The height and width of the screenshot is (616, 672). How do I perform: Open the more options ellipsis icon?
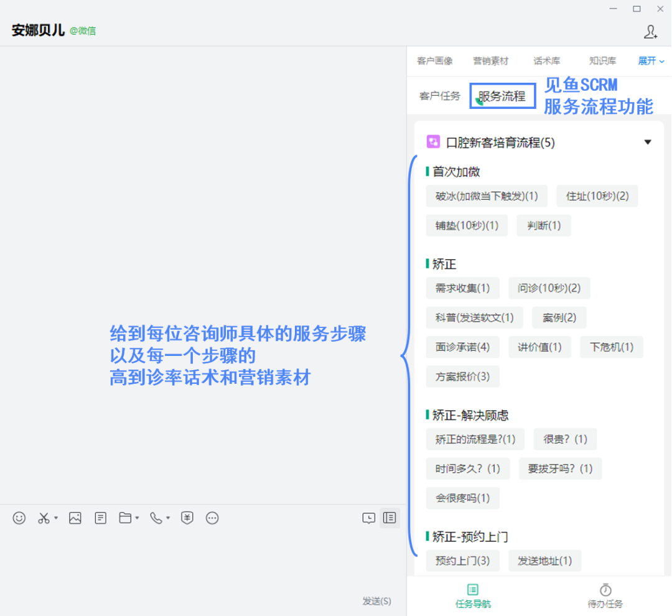click(212, 518)
